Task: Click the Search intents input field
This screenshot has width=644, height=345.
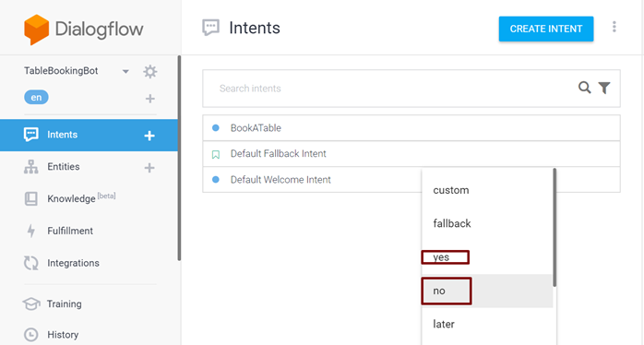Action: [390, 89]
